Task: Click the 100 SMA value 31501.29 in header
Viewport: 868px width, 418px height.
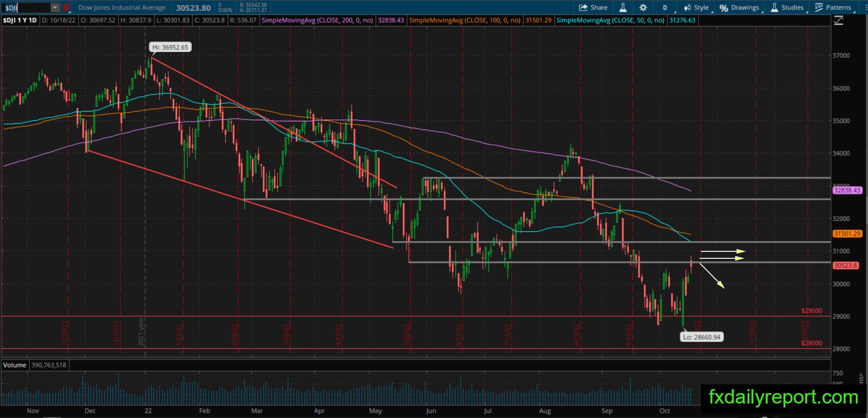Action: 539,20
